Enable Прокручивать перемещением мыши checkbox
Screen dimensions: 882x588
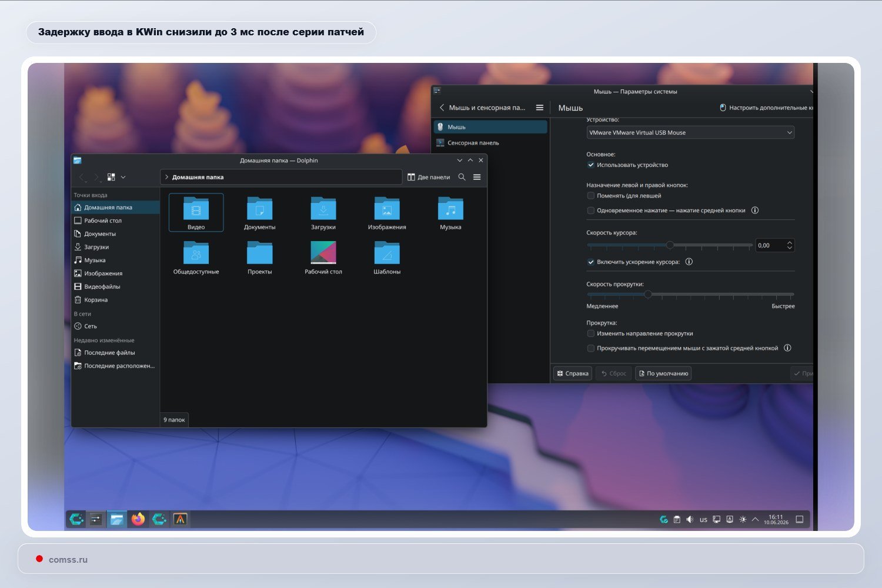coord(591,348)
